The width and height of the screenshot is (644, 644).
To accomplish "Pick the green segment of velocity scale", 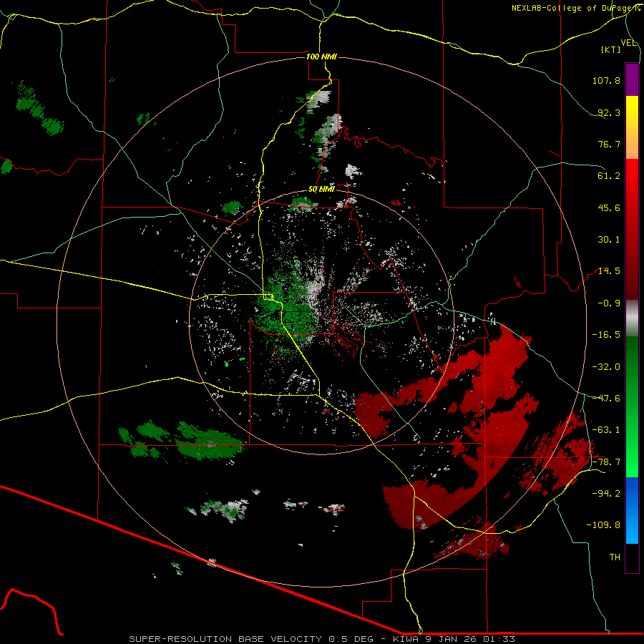I will (x=632, y=406).
